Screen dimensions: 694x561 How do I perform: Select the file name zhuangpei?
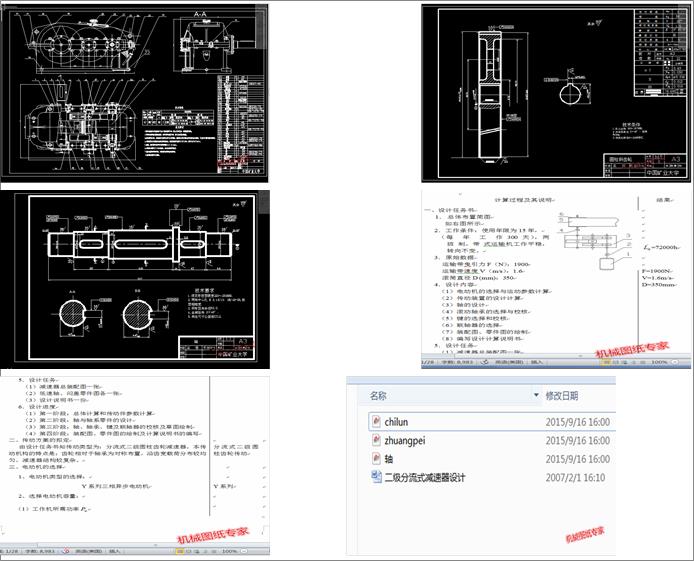(405, 441)
